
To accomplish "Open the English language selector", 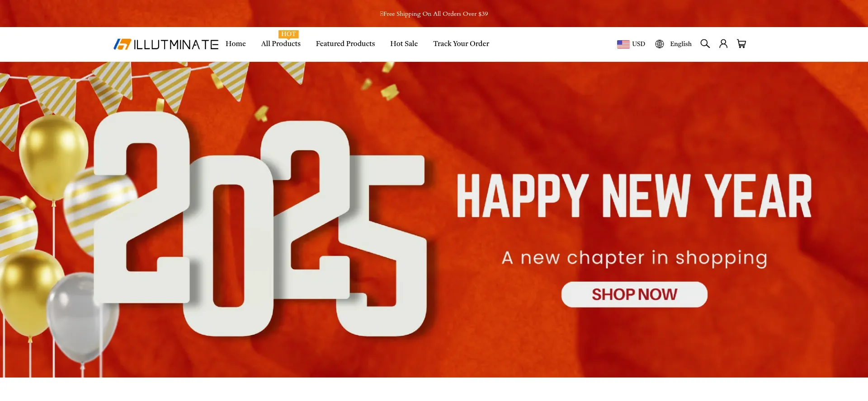I will point(674,44).
